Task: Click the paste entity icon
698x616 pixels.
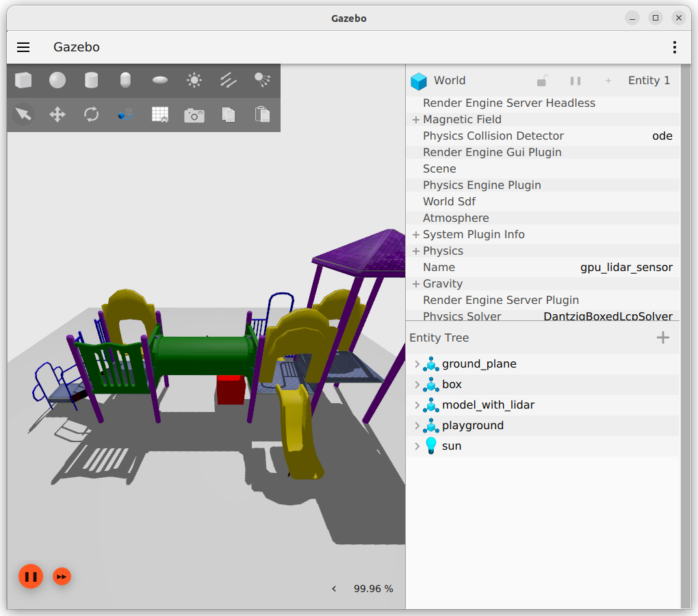Action: (x=262, y=114)
